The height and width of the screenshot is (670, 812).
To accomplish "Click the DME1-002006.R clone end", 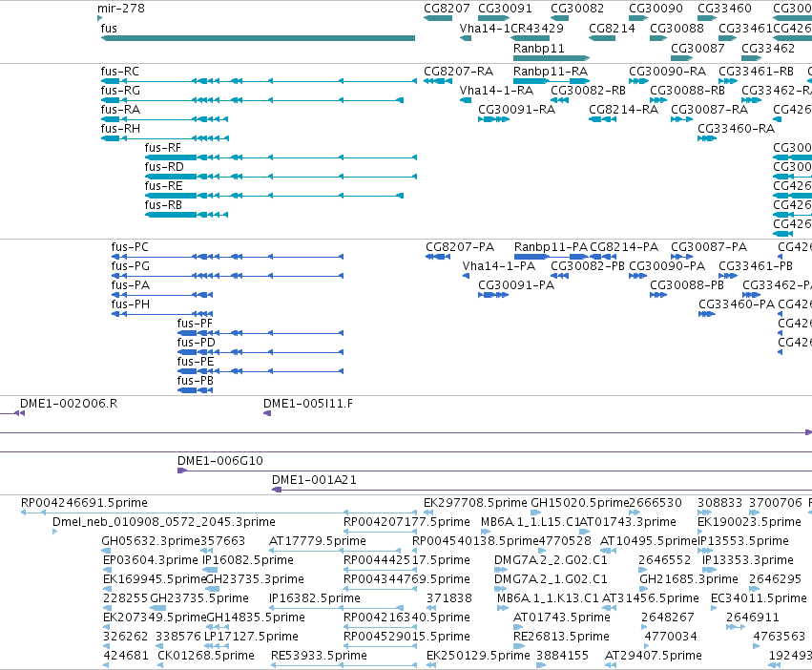I will pos(19,413).
